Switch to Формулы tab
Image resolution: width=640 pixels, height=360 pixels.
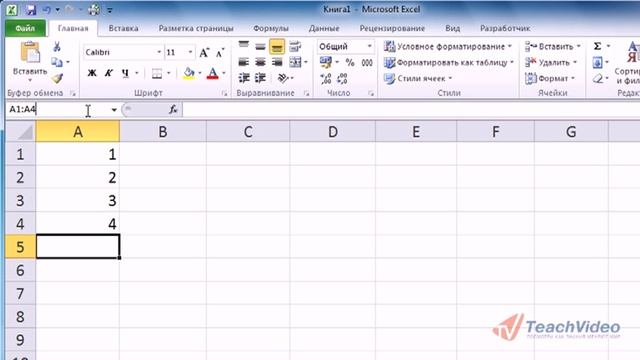coord(271,28)
